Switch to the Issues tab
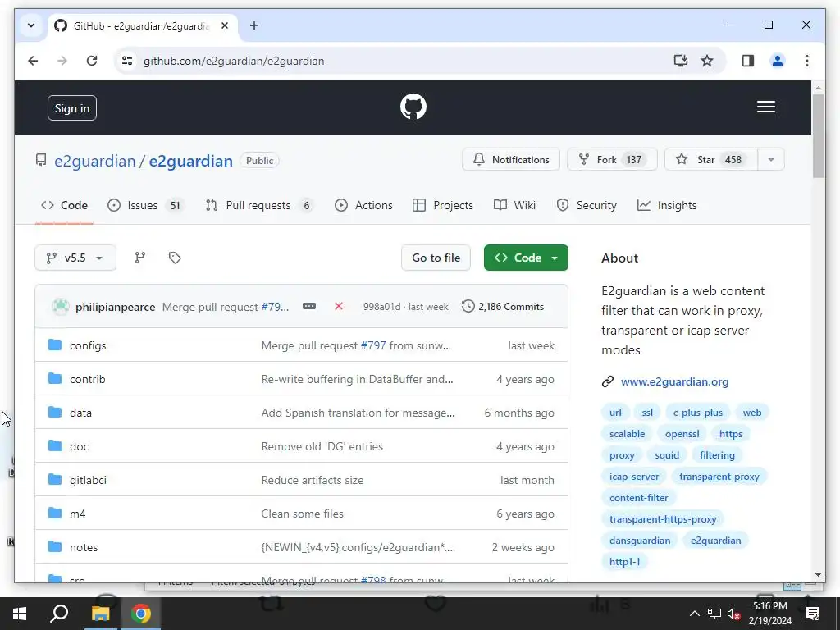840x630 pixels. 145,205
